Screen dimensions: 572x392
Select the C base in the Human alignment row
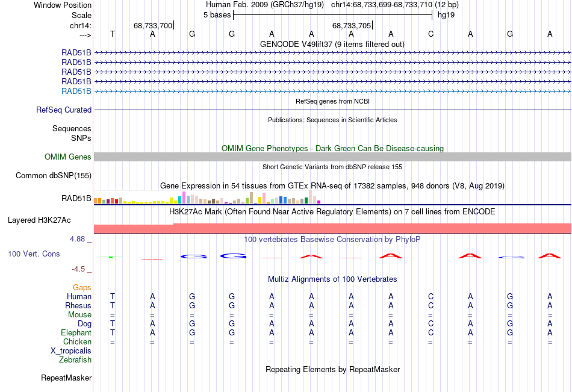(431, 297)
